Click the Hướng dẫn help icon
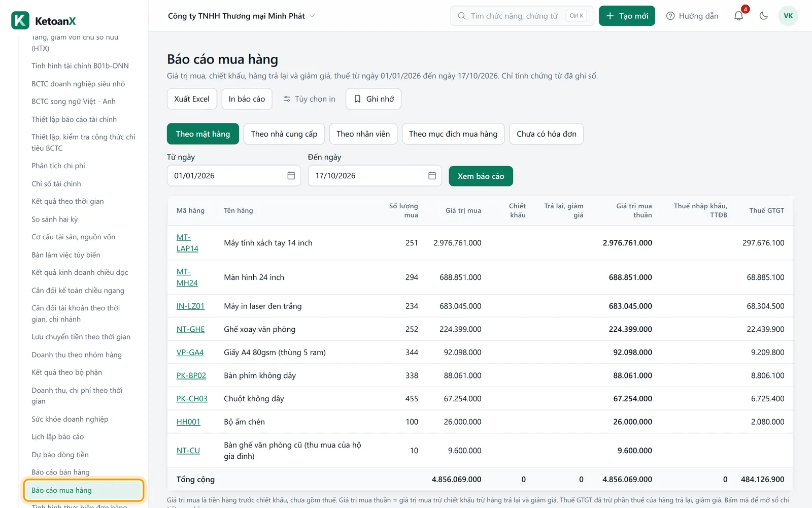The height and width of the screenshot is (508, 812). coord(670,16)
